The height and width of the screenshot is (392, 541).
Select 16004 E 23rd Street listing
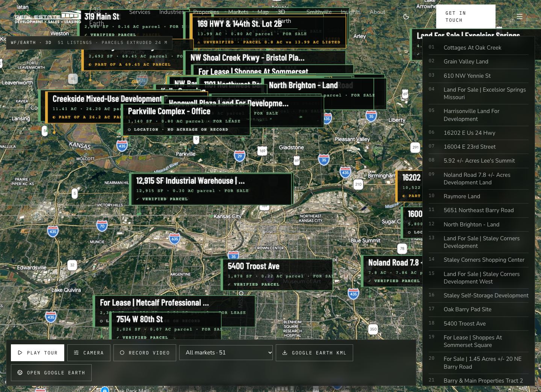point(479,147)
